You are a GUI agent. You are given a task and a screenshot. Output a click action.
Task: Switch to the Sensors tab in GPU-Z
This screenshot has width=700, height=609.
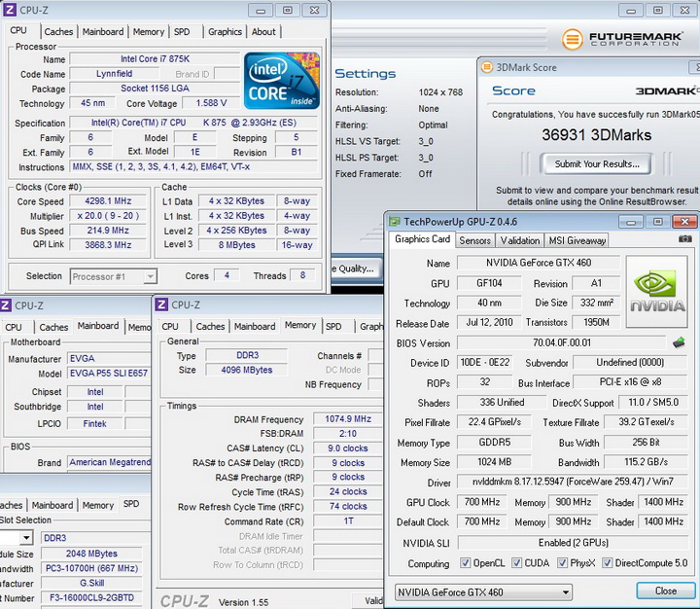coord(475,240)
